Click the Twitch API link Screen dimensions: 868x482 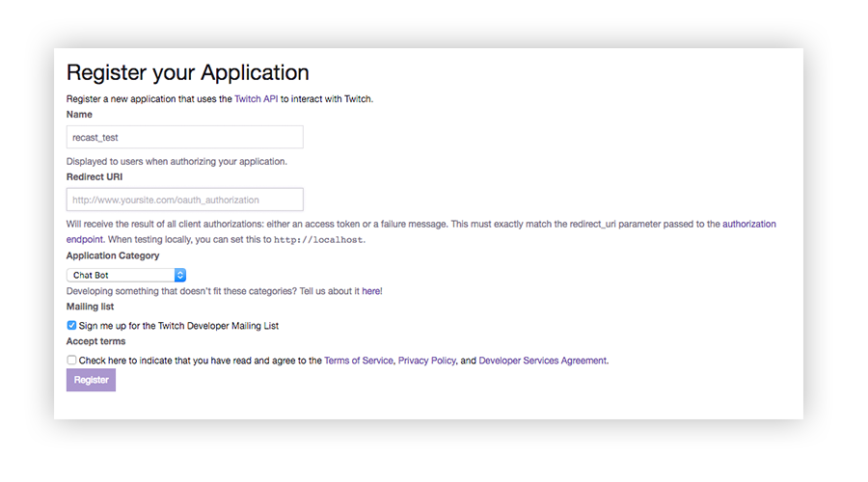click(256, 99)
